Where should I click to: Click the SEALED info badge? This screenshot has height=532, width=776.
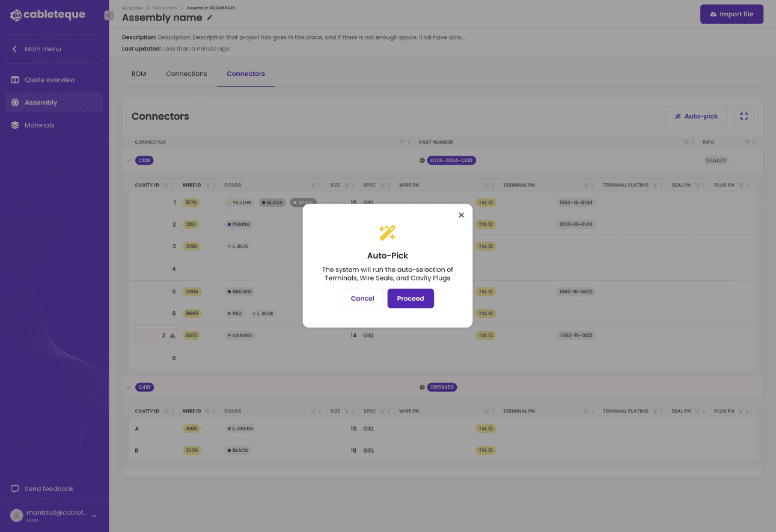coord(716,161)
